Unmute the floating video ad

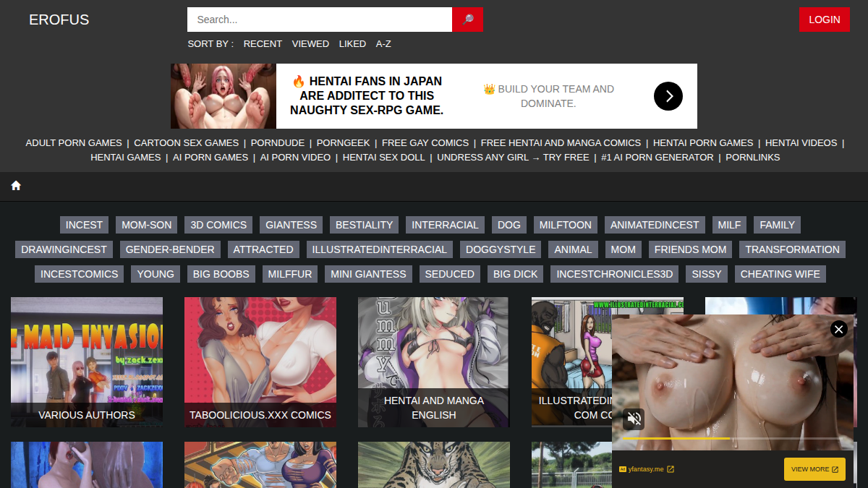point(634,419)
